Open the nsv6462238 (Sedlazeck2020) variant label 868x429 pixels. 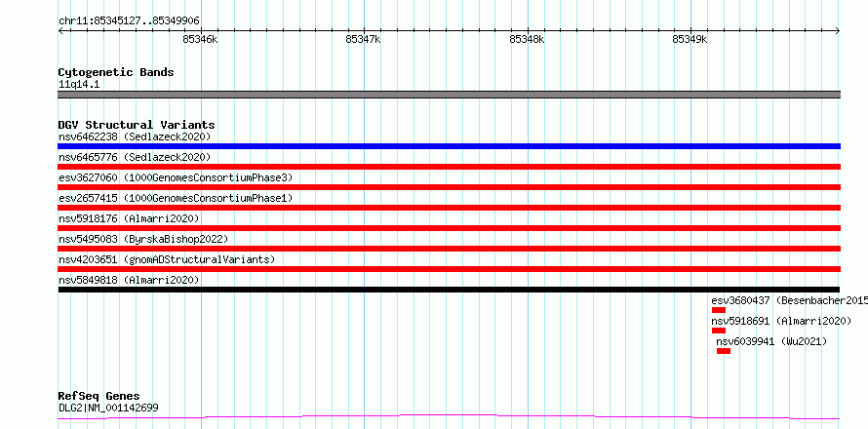(x=135, y=136)
